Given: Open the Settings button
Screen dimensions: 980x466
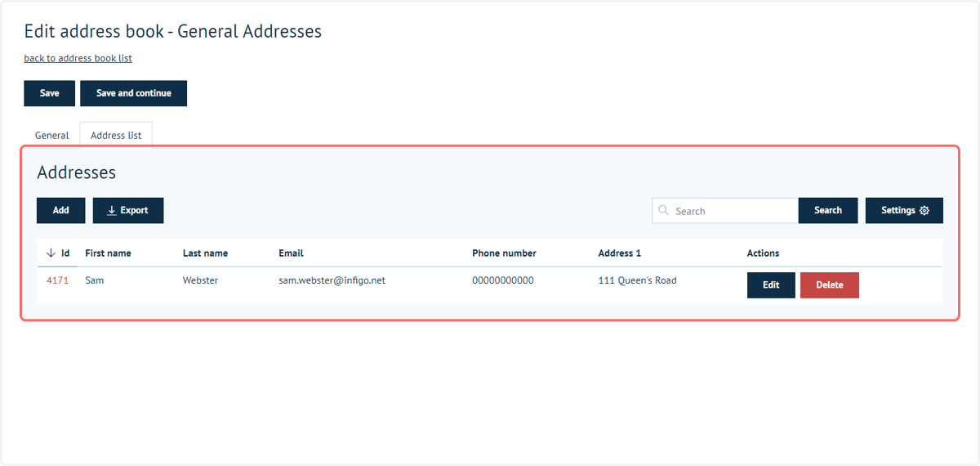Looking at the screenshot, I should pos(904,210).
